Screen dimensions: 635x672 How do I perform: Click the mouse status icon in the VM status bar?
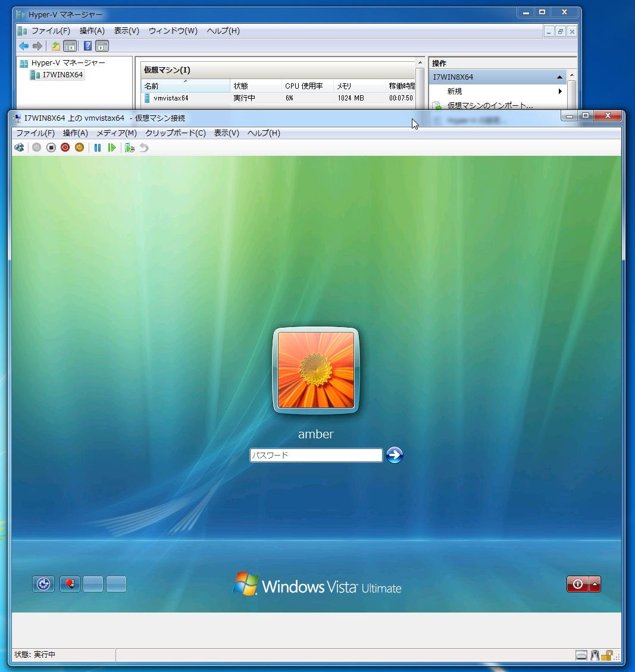pyautogui.click(x=595, y=655)
